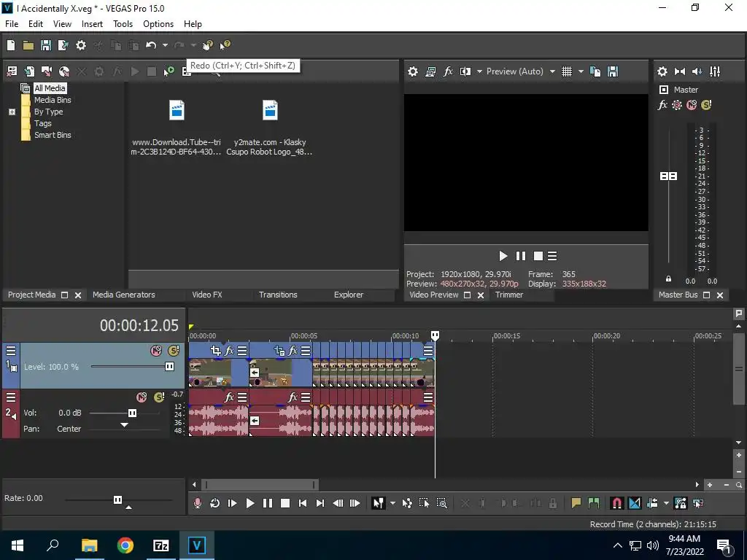Viewport: 747px width, 560px height.
Task: Save the project with the floppy icon
Action: (46, 45)
